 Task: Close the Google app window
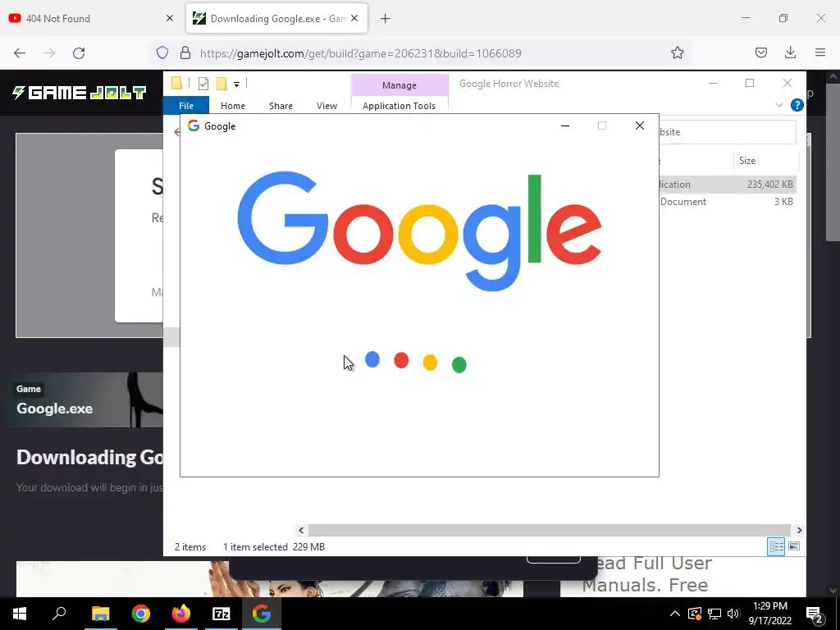[x=639, y=126]
